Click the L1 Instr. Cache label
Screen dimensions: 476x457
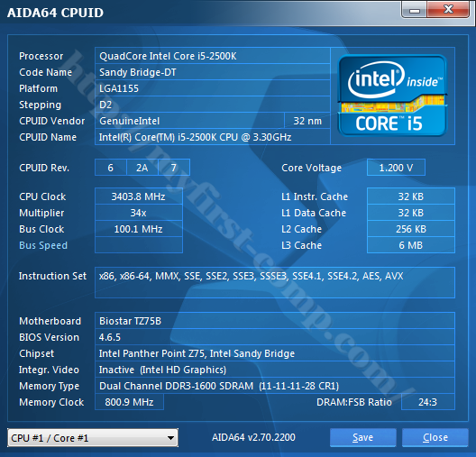(315, 197)
